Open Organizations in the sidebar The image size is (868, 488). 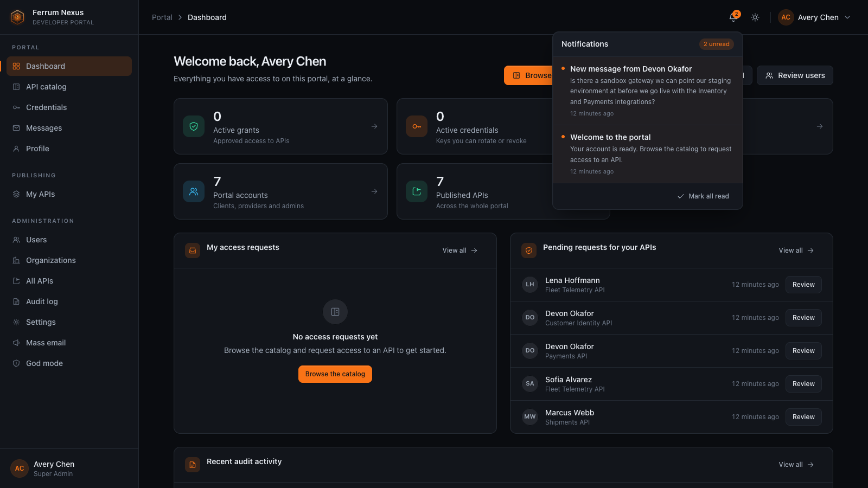click(x=69, y=260)
